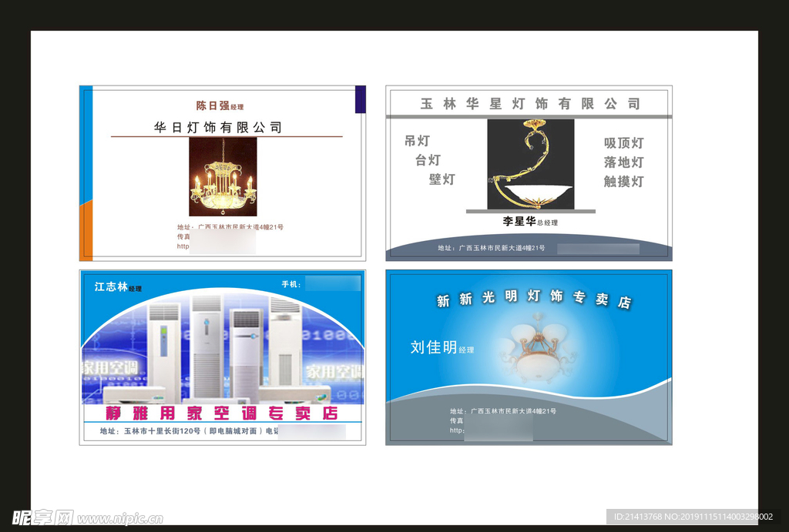Click the curved gold ceiling lamp image
The image size is (789, 532).
tap(530, 164)
